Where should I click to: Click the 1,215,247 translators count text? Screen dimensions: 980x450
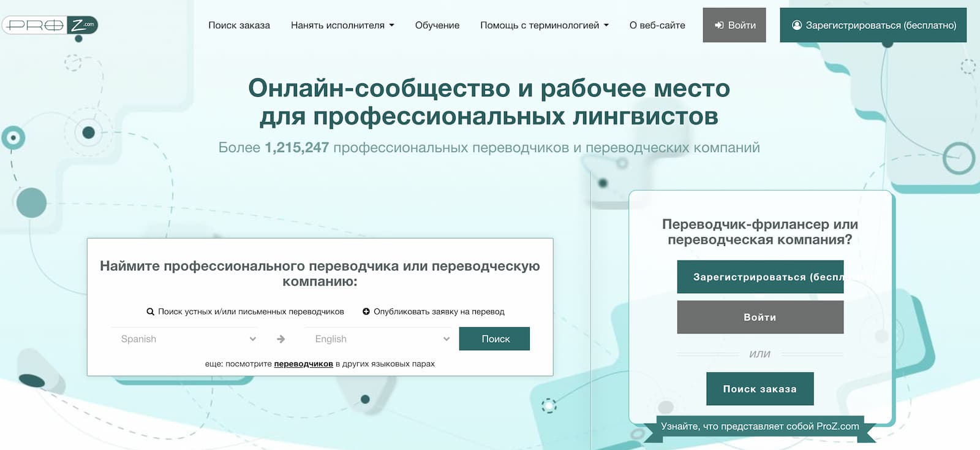click(296, 148)
